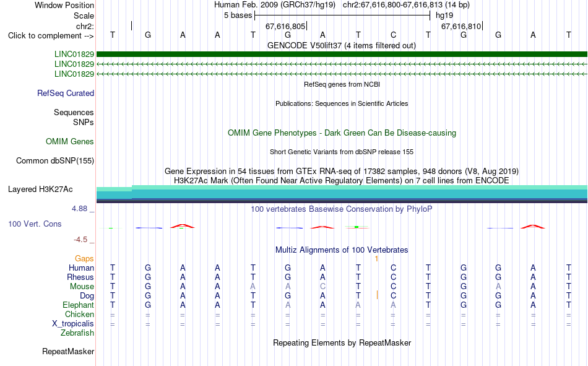588x366 pixels.
Task: Click the SNPs track label
Action: tap(84, 123)
